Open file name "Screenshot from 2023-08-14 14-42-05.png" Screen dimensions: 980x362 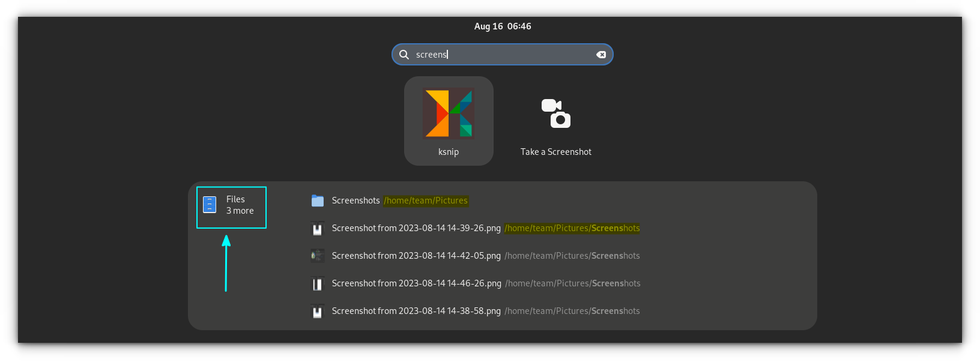pyautogui.click(x=416, y=256)
